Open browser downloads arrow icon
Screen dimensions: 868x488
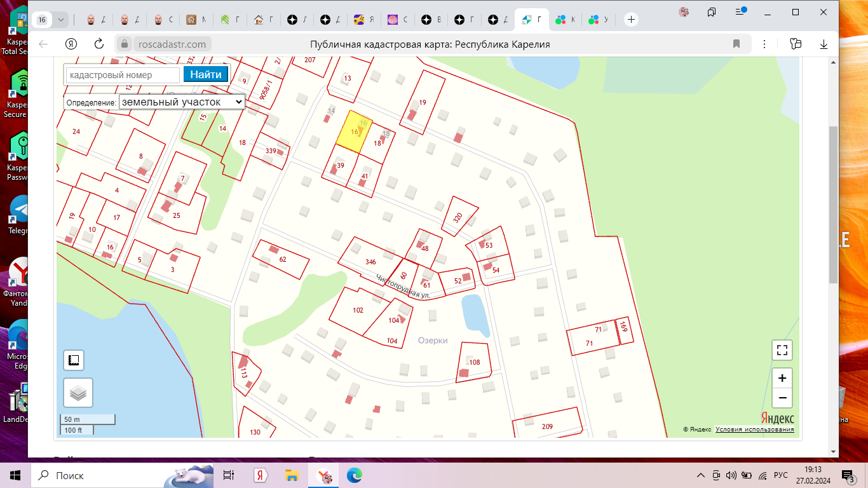(824, 44)
